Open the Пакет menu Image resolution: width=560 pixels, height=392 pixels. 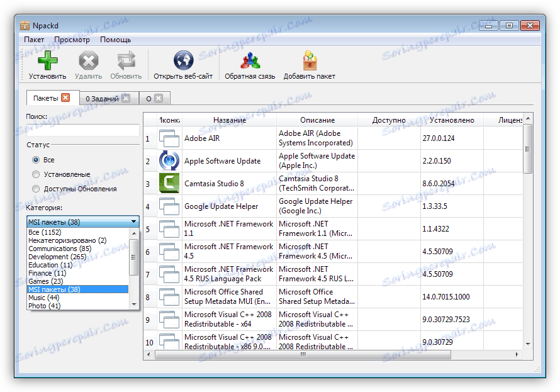tap(34, 40)
